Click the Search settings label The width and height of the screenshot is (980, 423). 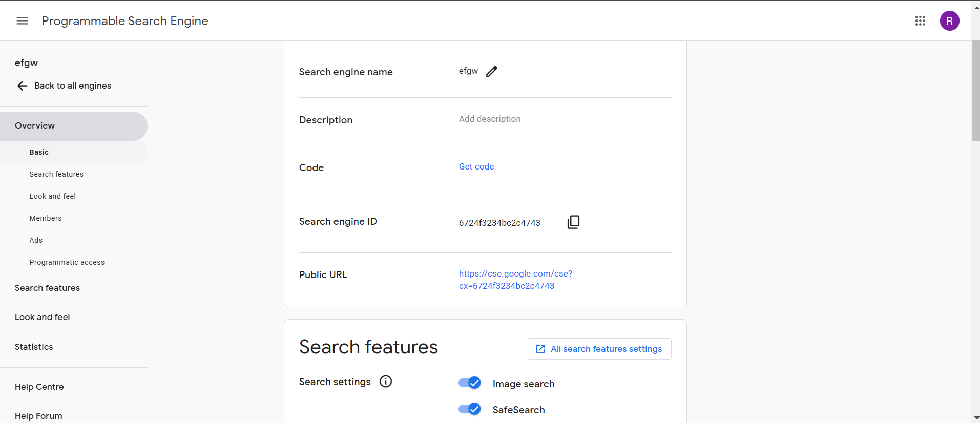point(335,382)
